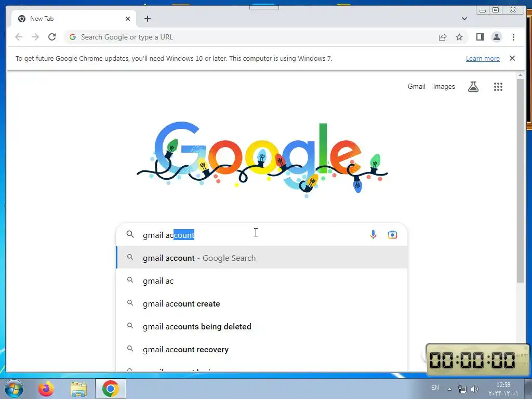Select the 'gmail account recovery' suggestion
Screen dimensions: 532x399
click(x=262, y=349)
